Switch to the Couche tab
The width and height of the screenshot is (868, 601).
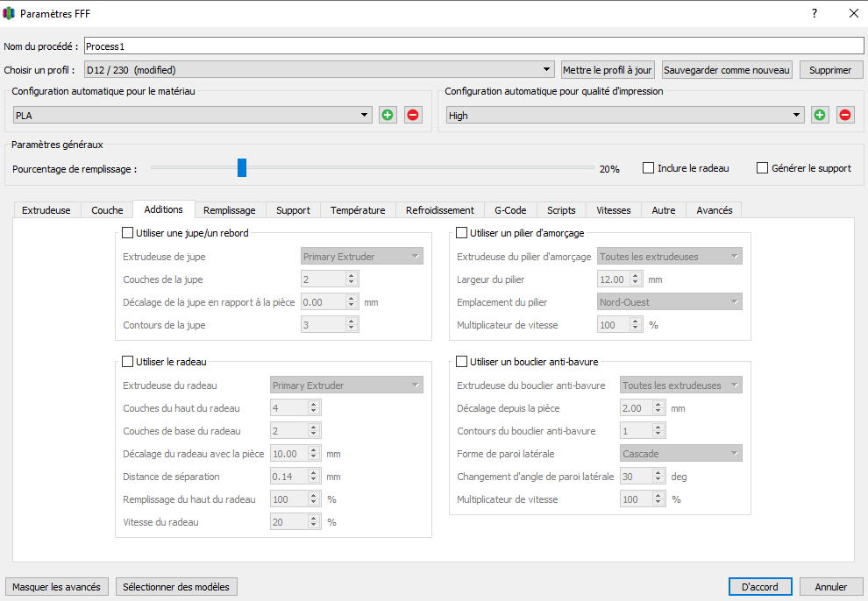pos(107,210)
